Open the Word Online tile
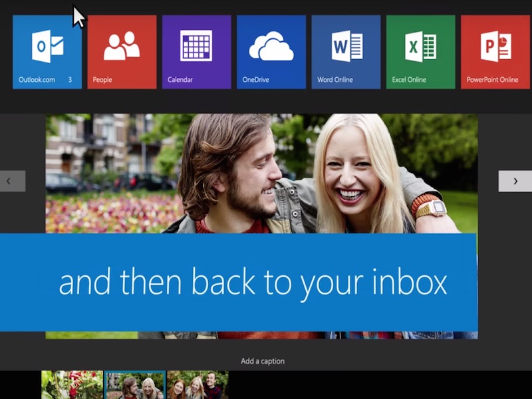The height and width of the screenshot is (399, 532). [x=346, y=52]
